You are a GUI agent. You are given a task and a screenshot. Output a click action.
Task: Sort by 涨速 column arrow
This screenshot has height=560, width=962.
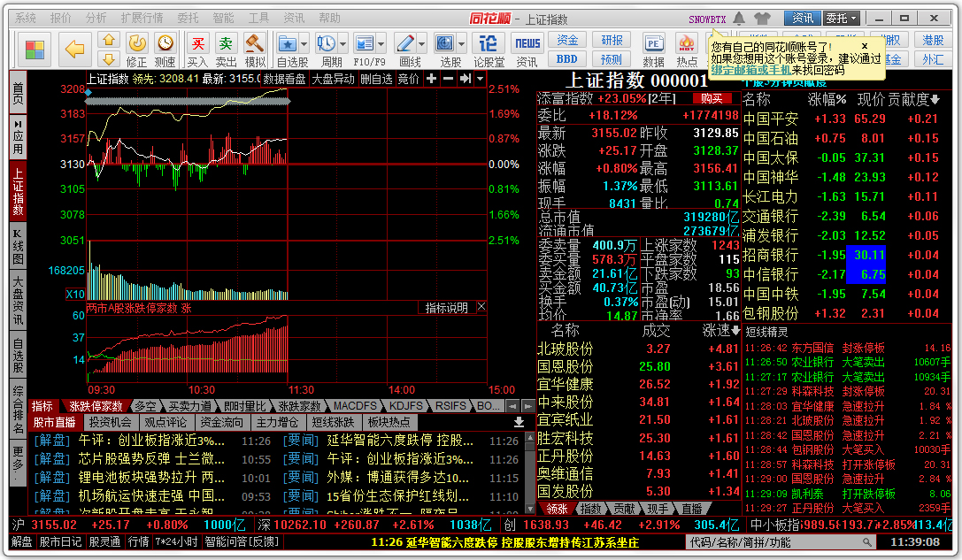pos(735,331)
